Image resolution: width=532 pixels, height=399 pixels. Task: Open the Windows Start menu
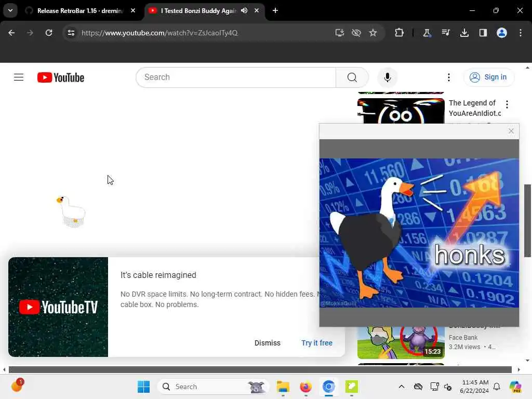click(143, 387)
